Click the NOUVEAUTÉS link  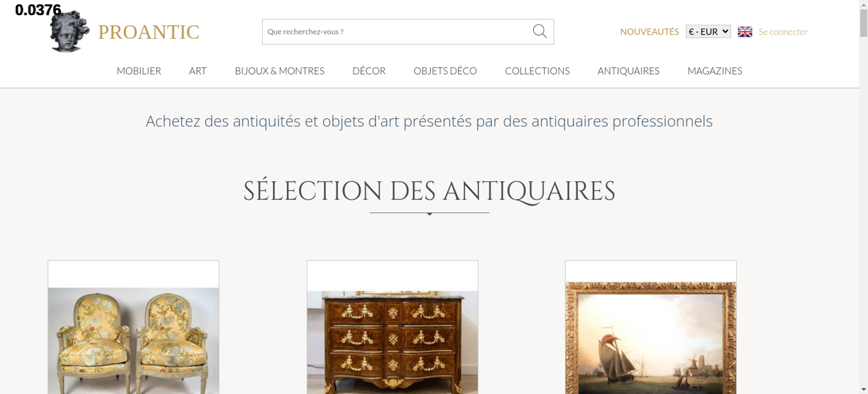[x=649, y=32]
